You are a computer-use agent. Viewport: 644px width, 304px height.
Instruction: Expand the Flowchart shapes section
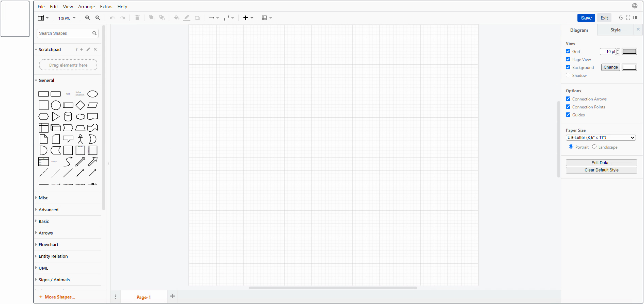pos(48,244)
